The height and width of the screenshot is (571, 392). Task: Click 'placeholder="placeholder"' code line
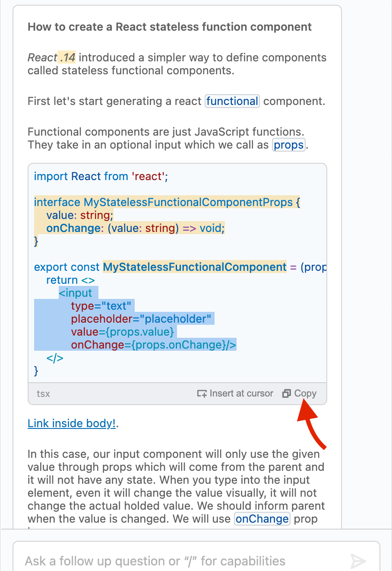pos(141,319)
